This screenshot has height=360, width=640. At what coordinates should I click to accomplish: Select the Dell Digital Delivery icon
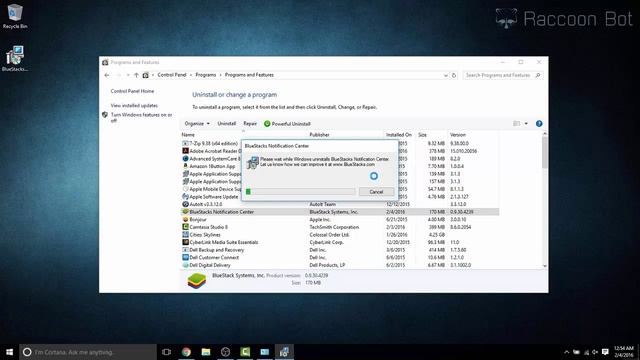(185, 265)
